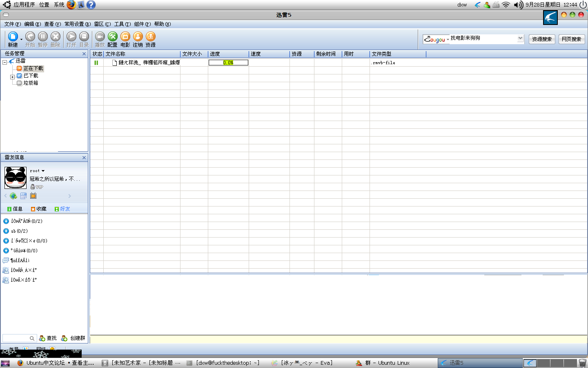This screenshot has height=368, width=588.
Task: Switch to Ubuntu中文论坛 Firefox taskbar window
Action: tap(56, 363)
